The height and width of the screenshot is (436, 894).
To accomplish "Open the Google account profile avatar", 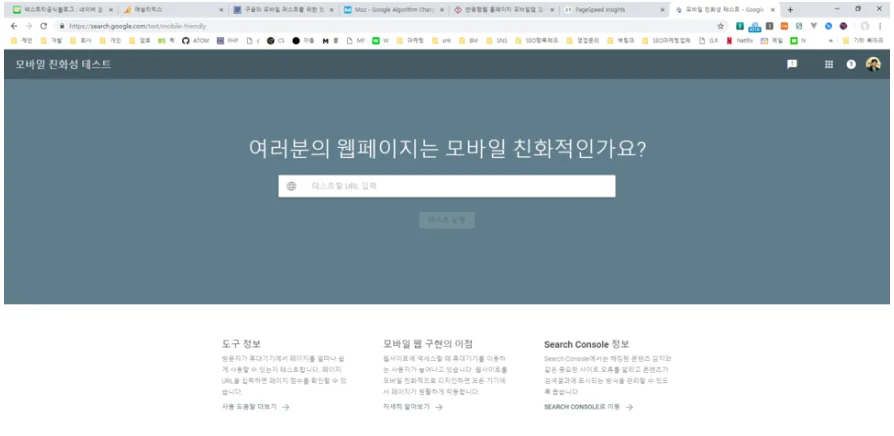I will click(873, 64).
